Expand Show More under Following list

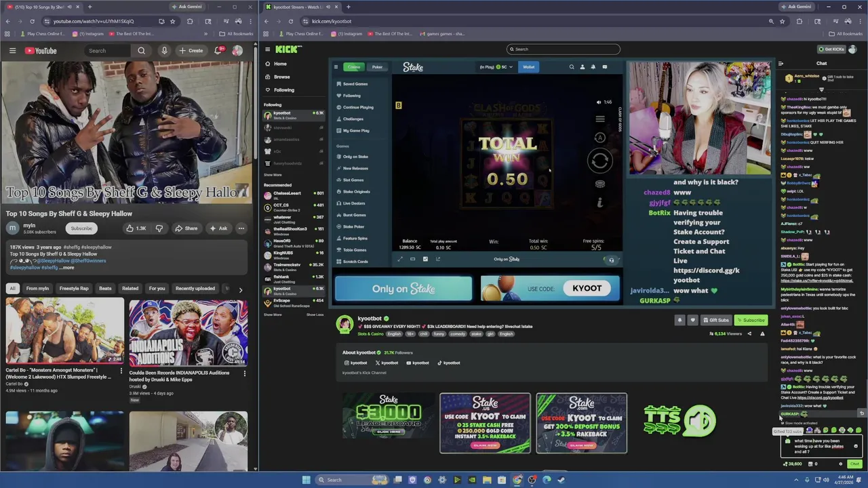(273, 175)
